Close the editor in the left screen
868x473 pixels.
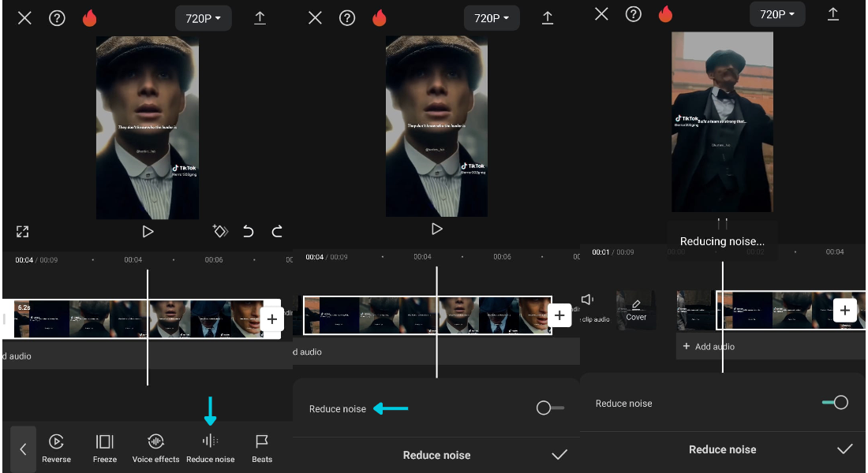24,18
